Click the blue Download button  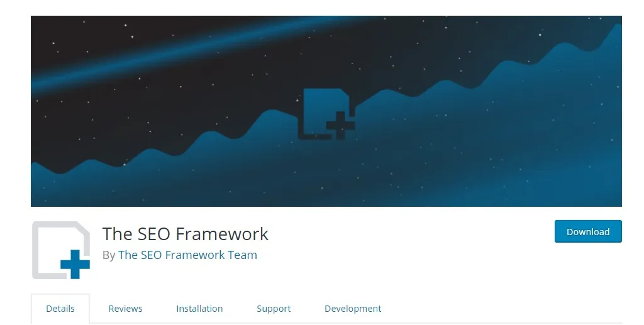pos(588,231)
